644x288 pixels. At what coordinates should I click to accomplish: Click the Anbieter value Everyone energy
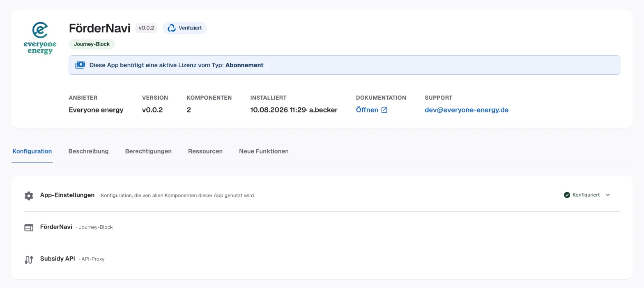pyautogui.click(x=96, y=110)
